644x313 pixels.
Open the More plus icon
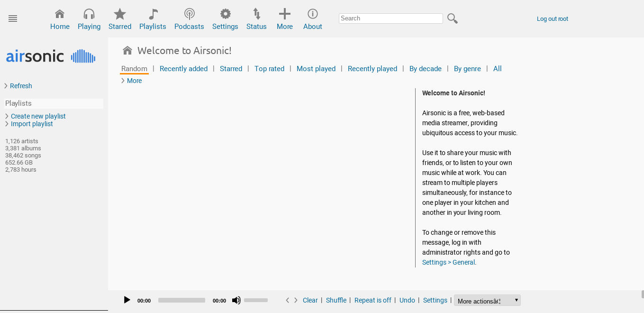285,13
